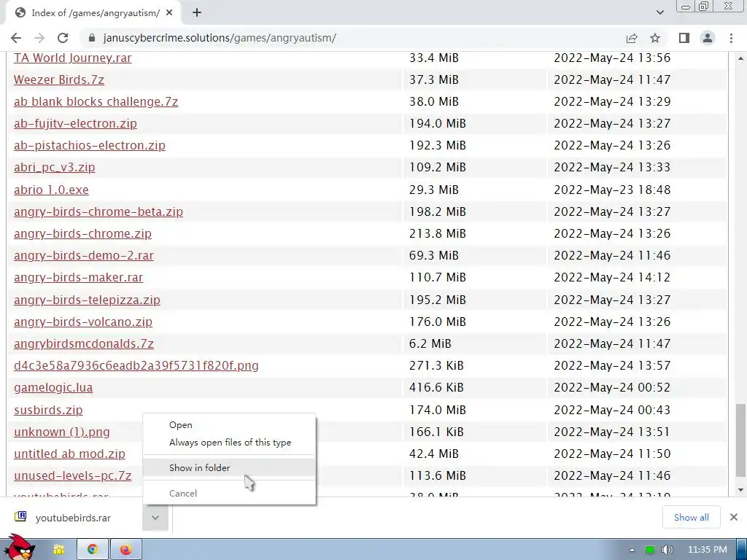Open angry-birds-demo-2.rar link
The image size is (747, 560).
pos(84,255)
